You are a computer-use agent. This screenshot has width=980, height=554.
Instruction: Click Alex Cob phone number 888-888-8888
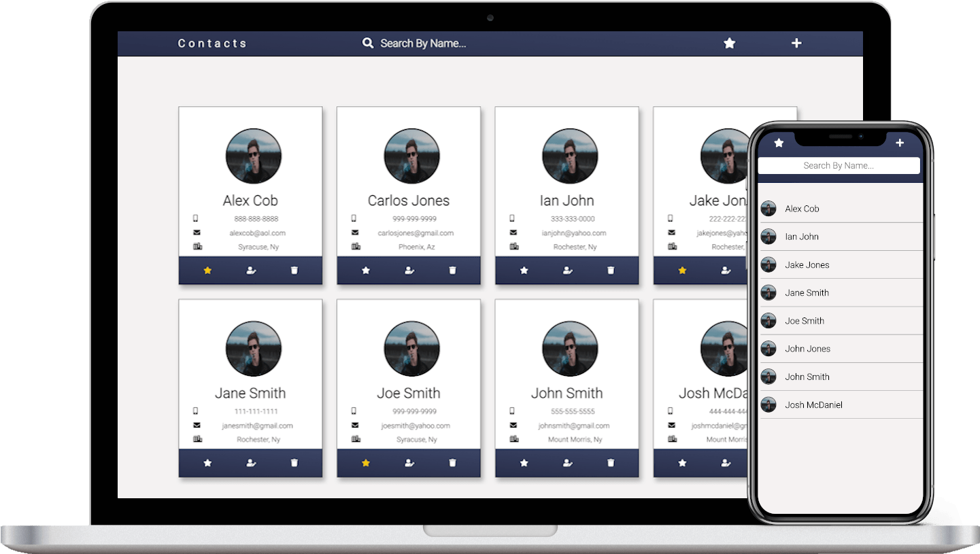click(x=256, y=219)
